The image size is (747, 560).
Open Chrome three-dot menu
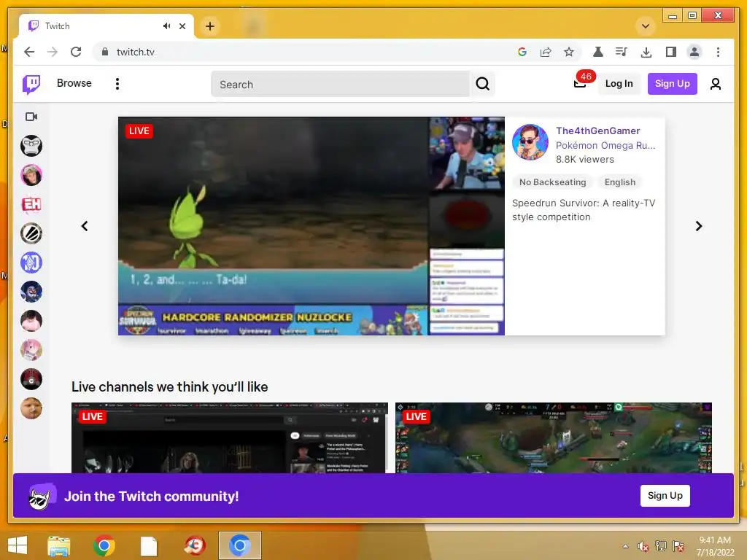[718, 52]
